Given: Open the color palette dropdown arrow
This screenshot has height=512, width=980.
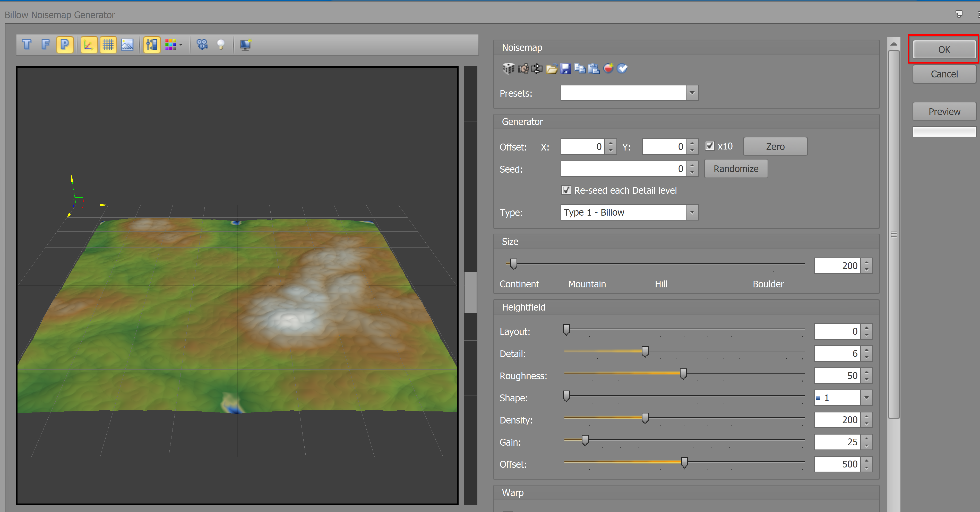Looking at the screenshot, I should 181,45.
